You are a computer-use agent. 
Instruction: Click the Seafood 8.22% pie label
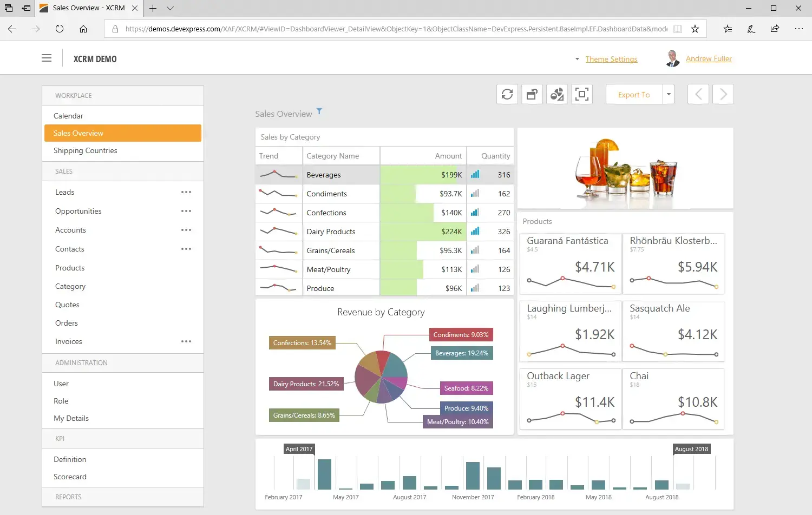[x=466, y=388]
